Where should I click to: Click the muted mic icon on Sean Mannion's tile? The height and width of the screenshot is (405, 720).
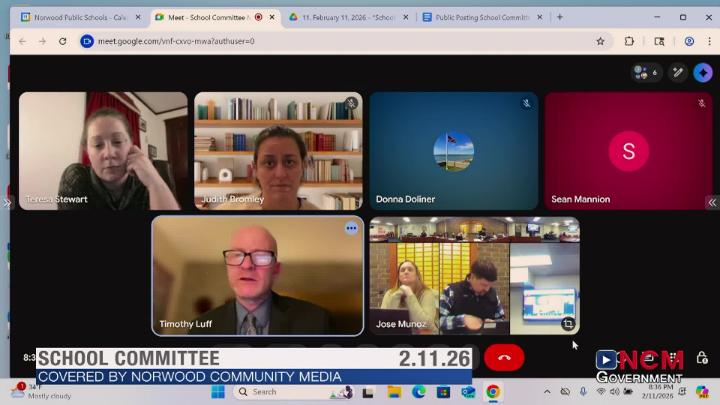coord(702,104)
